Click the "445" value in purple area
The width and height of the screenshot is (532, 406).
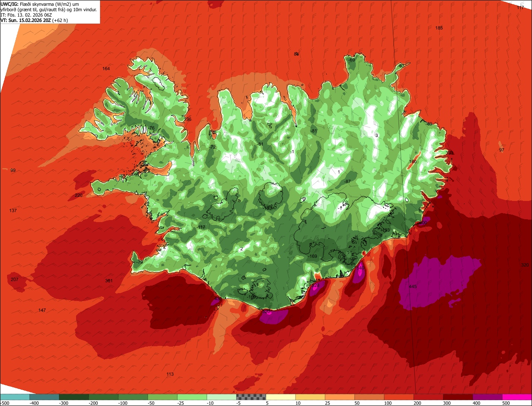click(x=413, y=287)
